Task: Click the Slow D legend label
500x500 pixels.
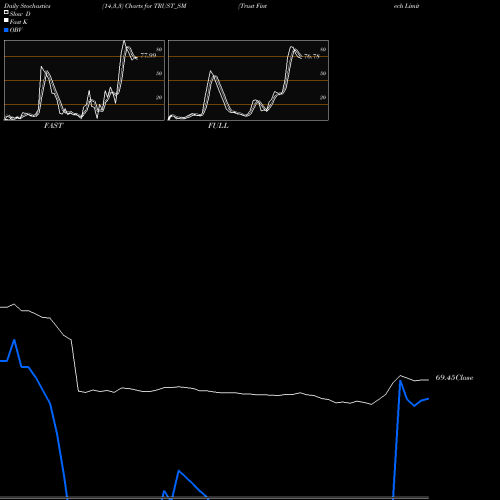Action: click(x=20, y=14)
